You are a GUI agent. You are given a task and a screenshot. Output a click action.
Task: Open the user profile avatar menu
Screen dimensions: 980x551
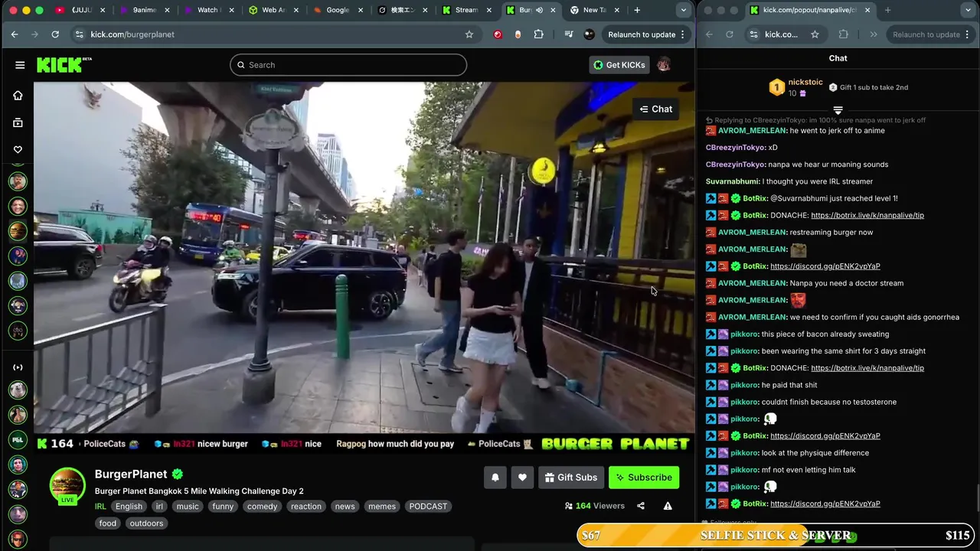[x=664, y=65]
